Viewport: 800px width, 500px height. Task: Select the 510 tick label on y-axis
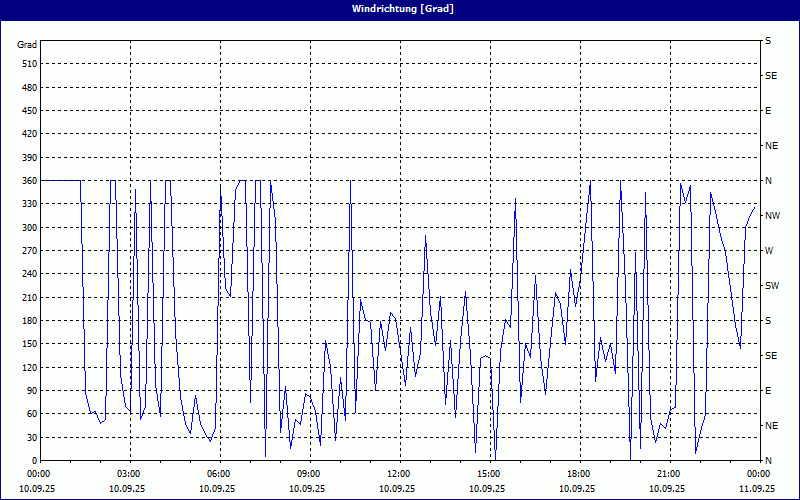pyautogui.click(x=27, y=64)
